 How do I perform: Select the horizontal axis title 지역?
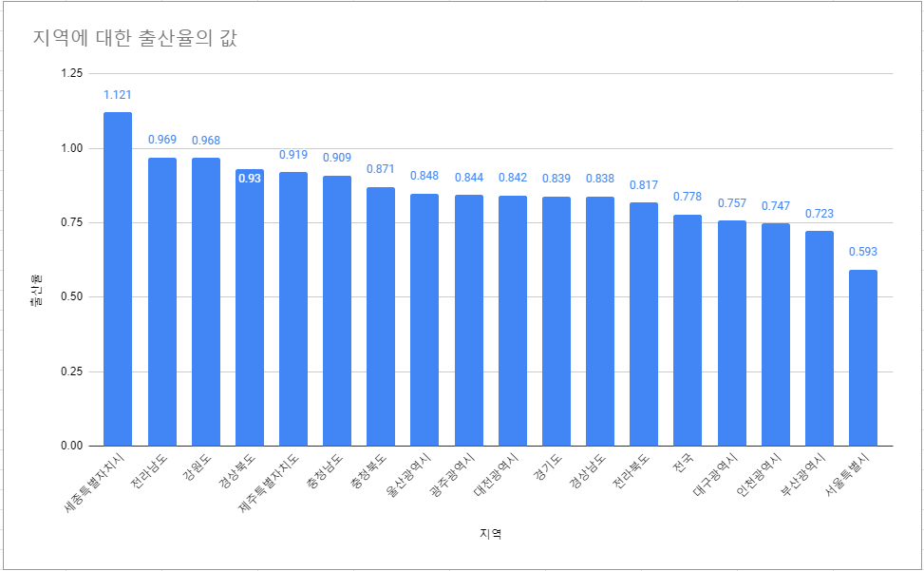[490, 534]
